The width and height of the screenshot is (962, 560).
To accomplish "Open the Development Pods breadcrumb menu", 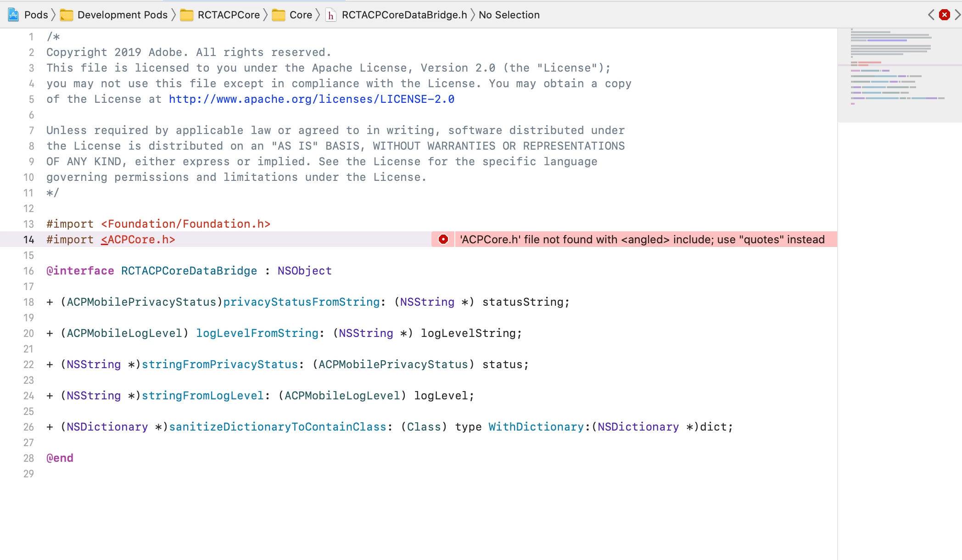I will [122, 15].
